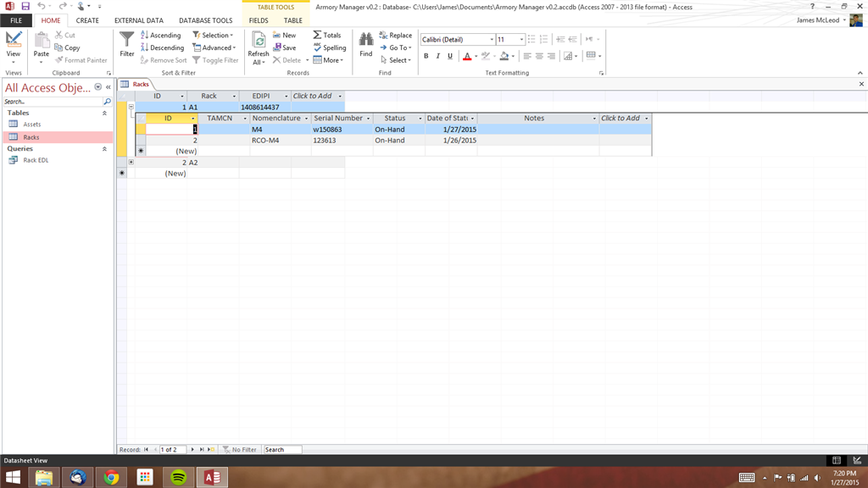Screen dimensions: 868x488
Task: Apply Italic formatting
Action: (x=438, y=56)
